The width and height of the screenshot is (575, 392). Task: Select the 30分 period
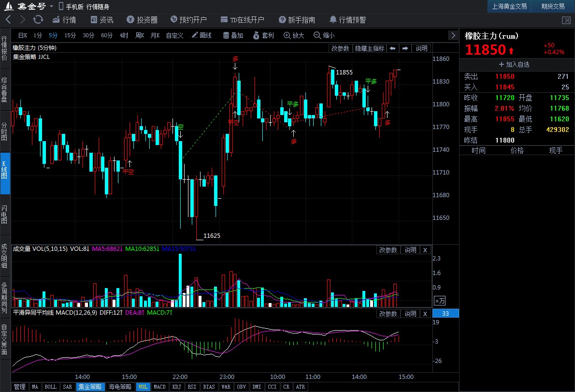coord(88,36)
